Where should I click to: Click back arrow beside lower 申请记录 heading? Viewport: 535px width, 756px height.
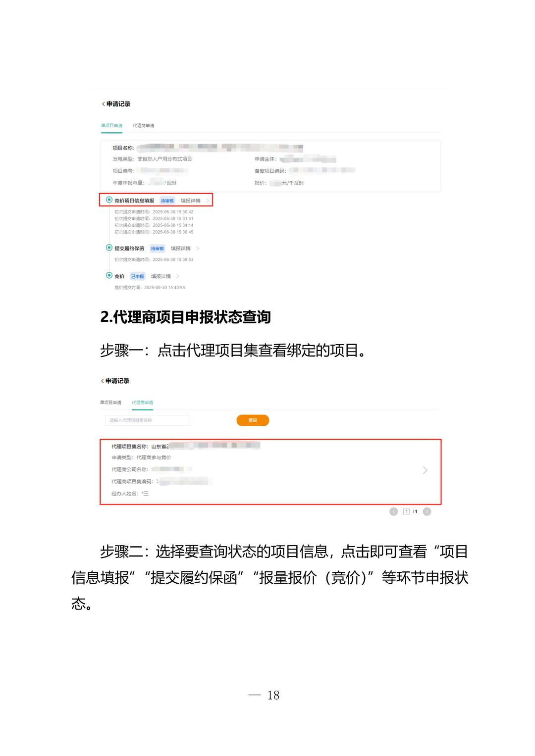tap(102, 381)
